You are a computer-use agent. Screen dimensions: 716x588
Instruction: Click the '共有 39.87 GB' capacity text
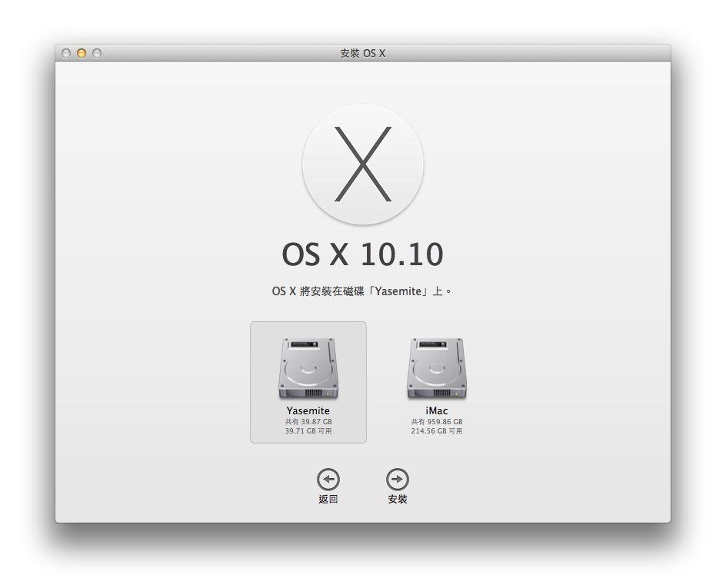pyautogui.click(x=308, y=421)
